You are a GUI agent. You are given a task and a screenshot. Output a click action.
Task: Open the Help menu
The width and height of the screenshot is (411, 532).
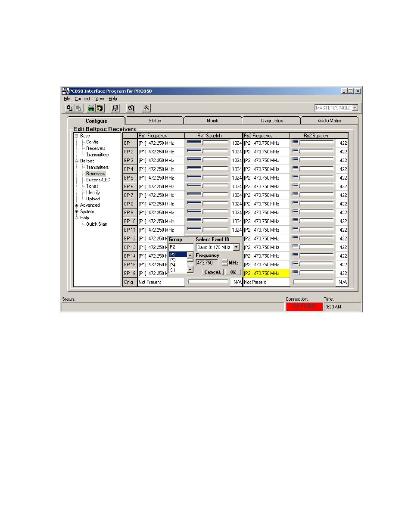(x=112, y=99)
